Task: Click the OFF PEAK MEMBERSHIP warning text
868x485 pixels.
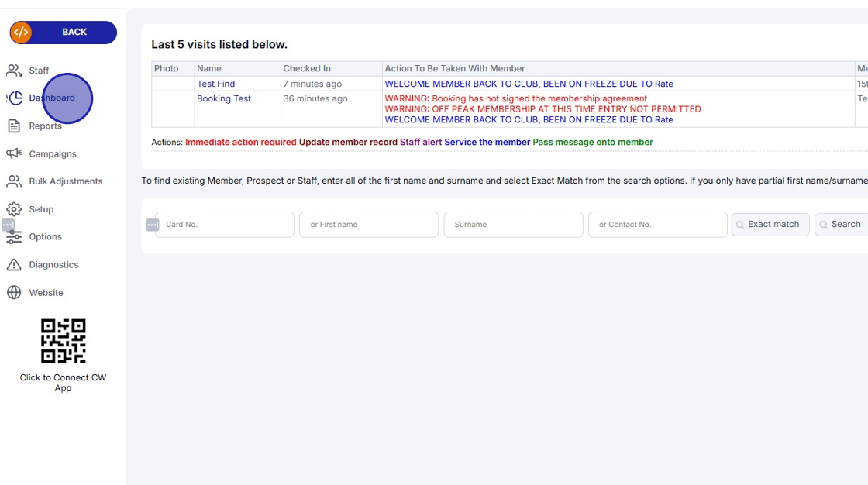Action: click(542, 109)
